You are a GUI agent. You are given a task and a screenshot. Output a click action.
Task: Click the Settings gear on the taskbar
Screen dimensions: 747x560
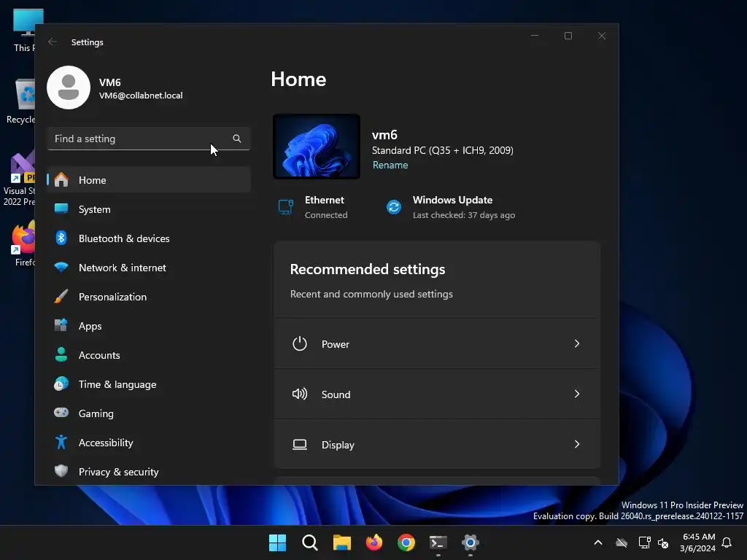tap(471, 542)
